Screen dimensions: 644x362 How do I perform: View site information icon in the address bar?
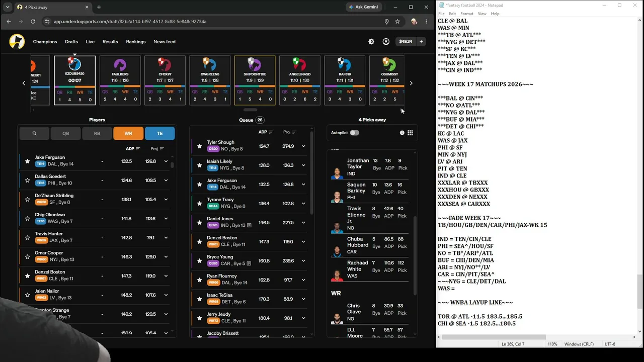pyautogui.click(x=47, y=22)
